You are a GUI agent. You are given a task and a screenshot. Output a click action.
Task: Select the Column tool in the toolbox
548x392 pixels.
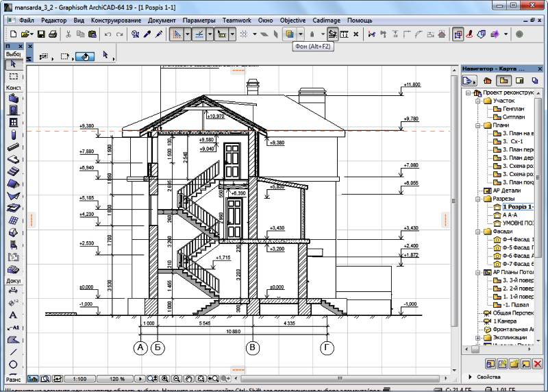[13, 134]
